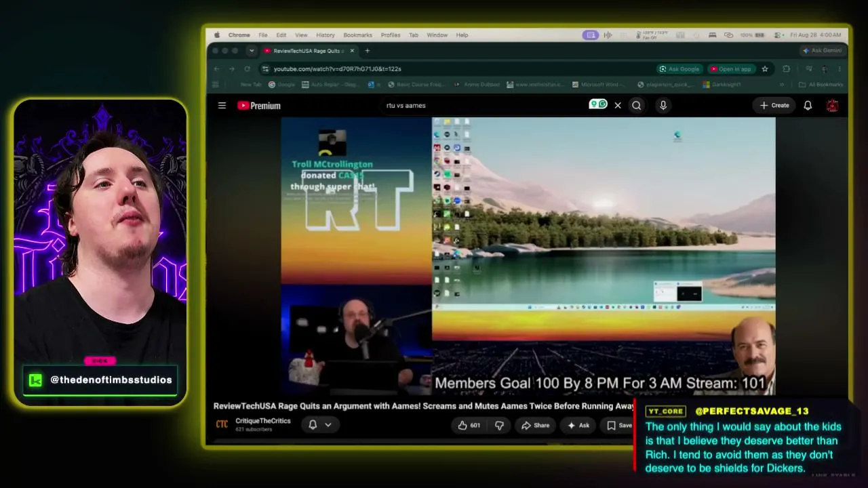Click the menu bar date and time
This screenshot has height=488, width=868.
point(816,35)
